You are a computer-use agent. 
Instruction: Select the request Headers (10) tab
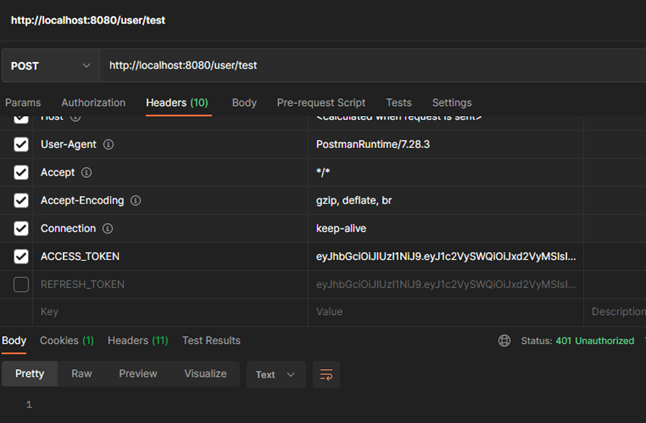pos(177,103)
